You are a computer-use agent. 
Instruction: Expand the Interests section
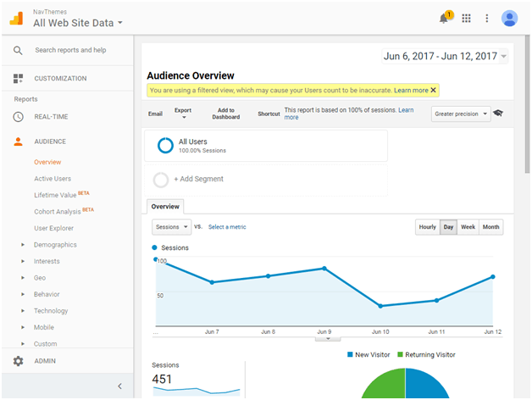coord(23,261)
